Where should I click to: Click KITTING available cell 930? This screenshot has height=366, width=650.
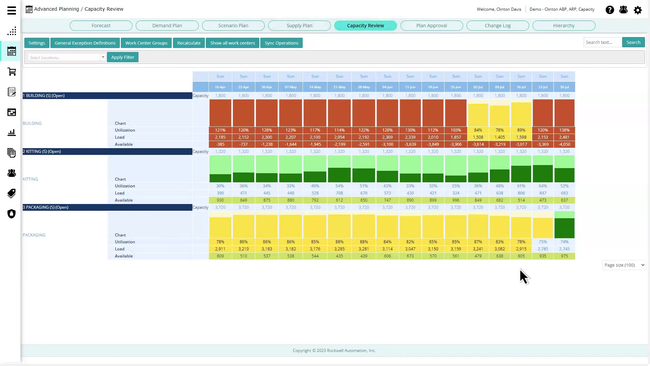(220, 200)
